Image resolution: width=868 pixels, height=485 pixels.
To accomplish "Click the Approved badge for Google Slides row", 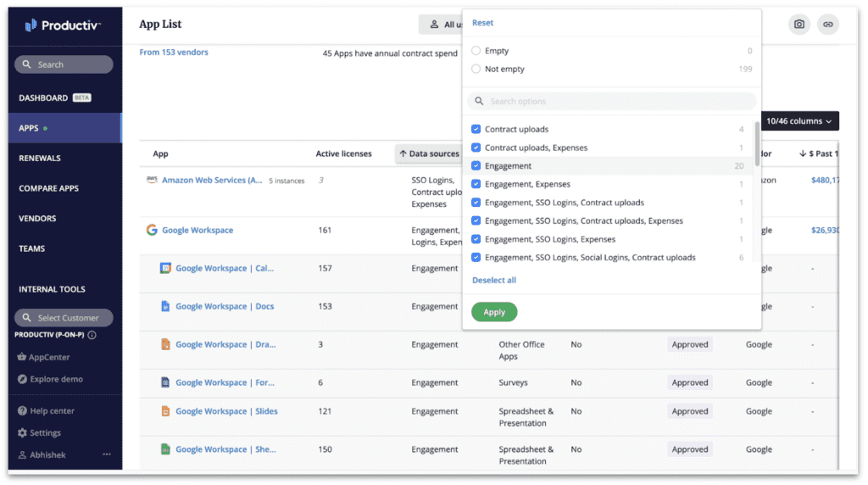I will pos(690,411).
